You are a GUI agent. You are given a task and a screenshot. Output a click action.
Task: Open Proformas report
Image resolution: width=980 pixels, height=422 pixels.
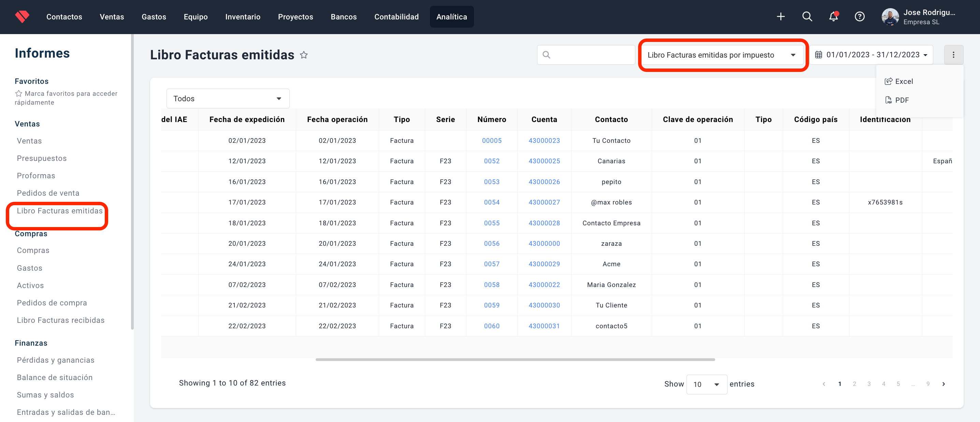click(x=36, y=176)
